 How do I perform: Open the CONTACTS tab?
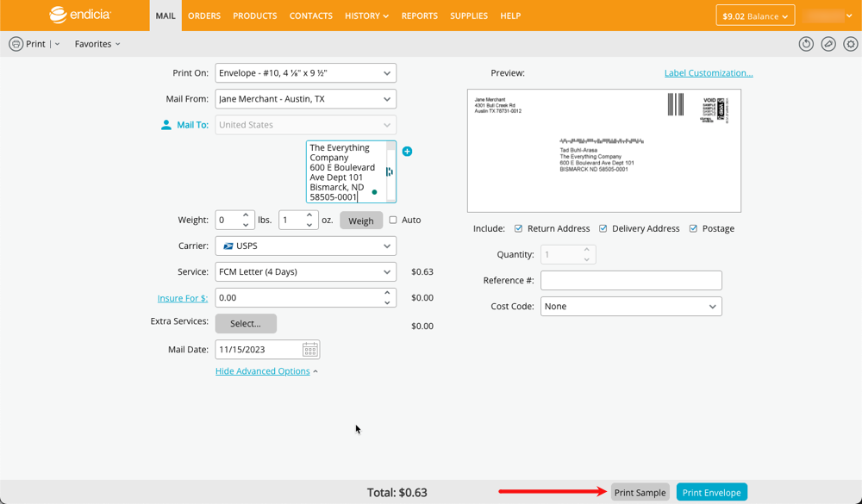click(x=311, y=16)
